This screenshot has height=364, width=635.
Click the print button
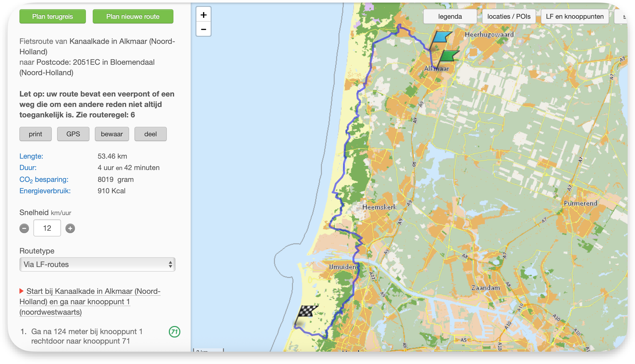36,134
